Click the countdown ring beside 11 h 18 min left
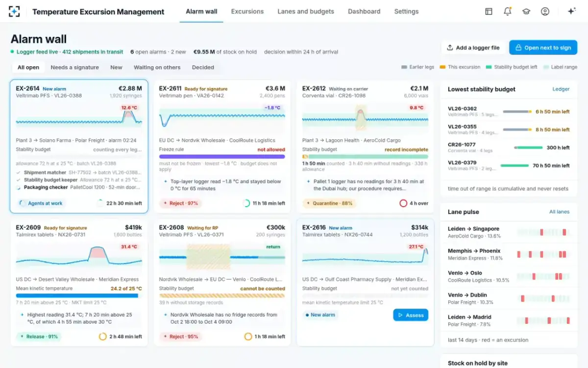The width and height of the screenshot is (588, 368). [x=246, y=203]
